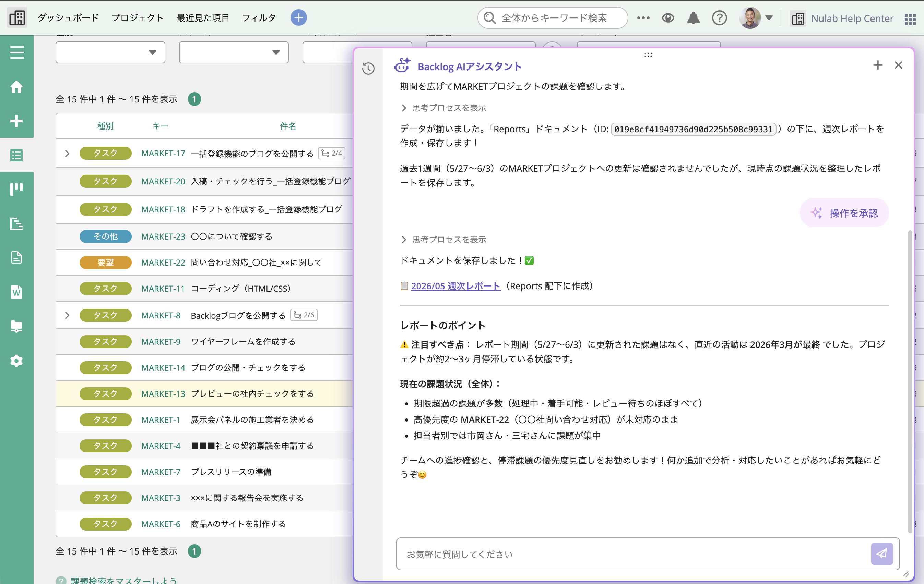Click issue title 商品Aのサイトを制作する

point(238,524)
